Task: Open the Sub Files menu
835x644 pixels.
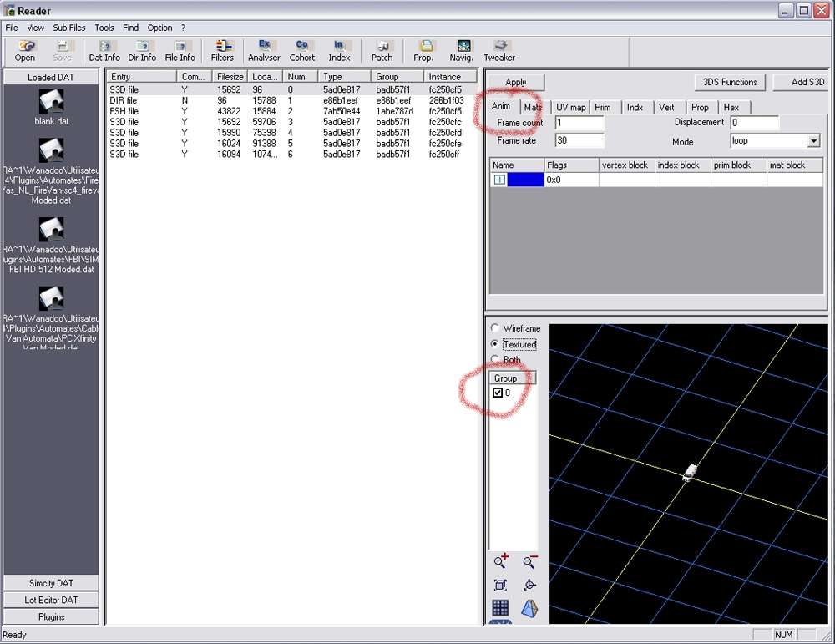Action: [x=69, y=28]
